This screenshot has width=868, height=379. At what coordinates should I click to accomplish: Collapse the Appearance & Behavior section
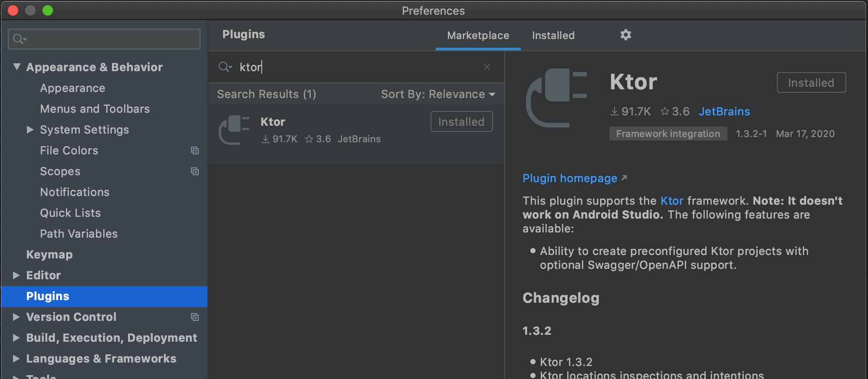[17, 67]
